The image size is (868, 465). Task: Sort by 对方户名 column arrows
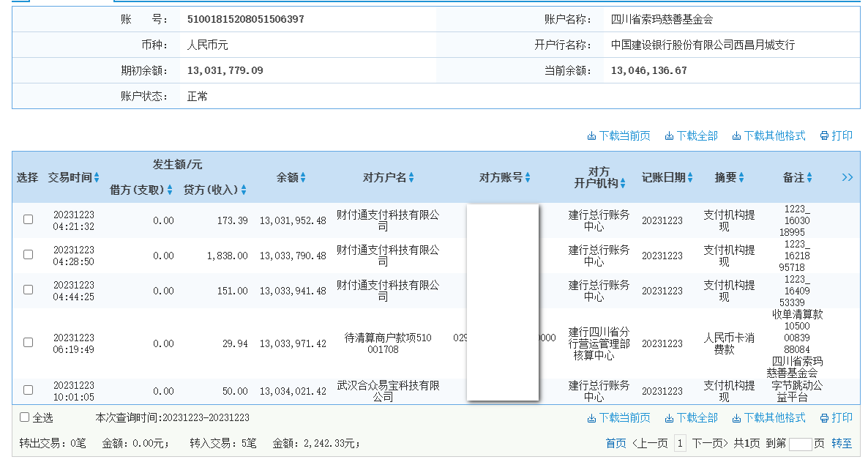coord(411,178)
